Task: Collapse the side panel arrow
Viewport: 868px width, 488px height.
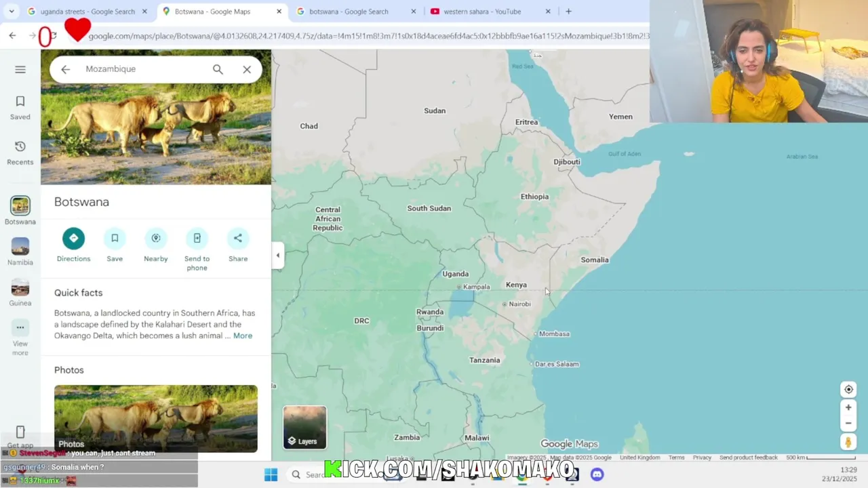Action: [277, 256]
